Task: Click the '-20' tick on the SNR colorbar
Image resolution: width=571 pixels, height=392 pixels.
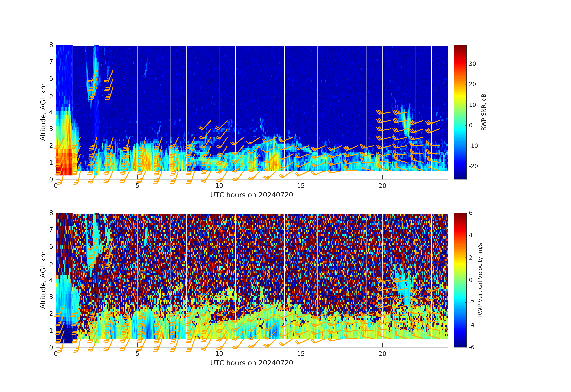Action: click(473, 166)
